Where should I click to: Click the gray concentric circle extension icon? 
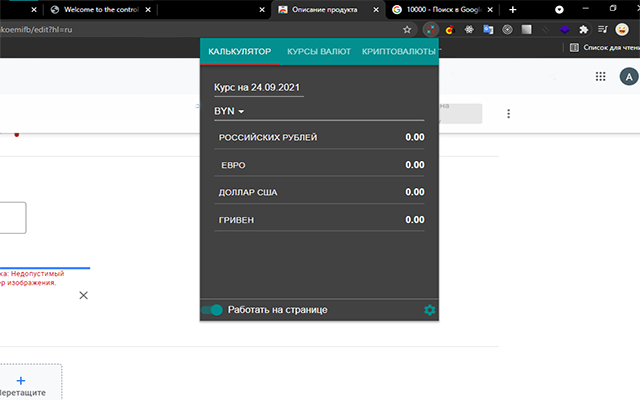pyautogui.click(x=507, y=29)
